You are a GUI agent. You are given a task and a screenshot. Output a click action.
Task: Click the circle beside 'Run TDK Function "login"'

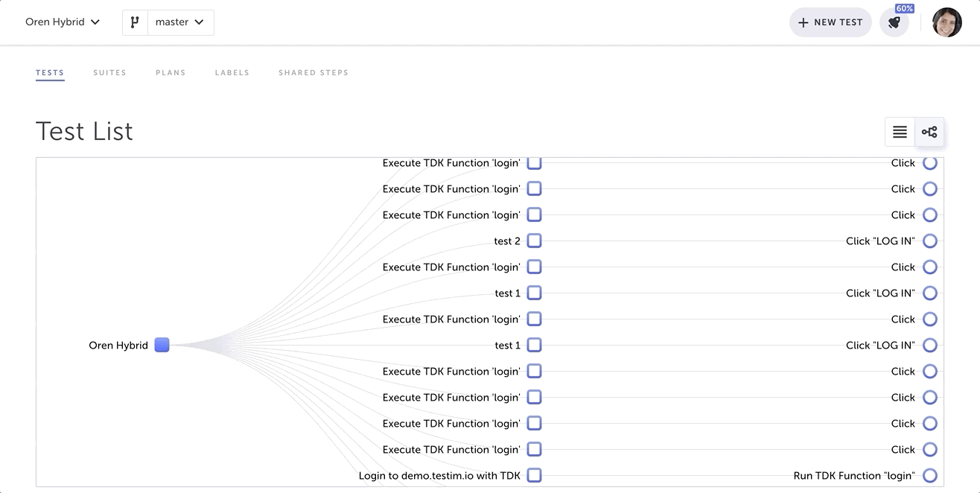(x=929, y=475)
